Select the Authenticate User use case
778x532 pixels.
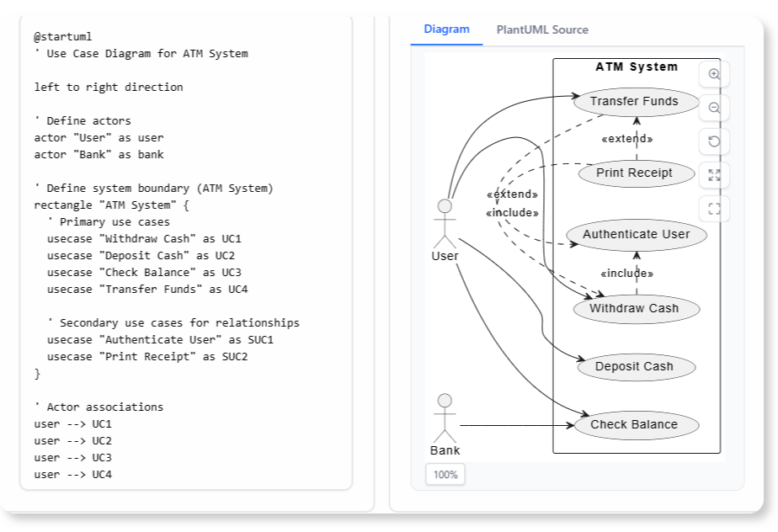pos(638,234)
